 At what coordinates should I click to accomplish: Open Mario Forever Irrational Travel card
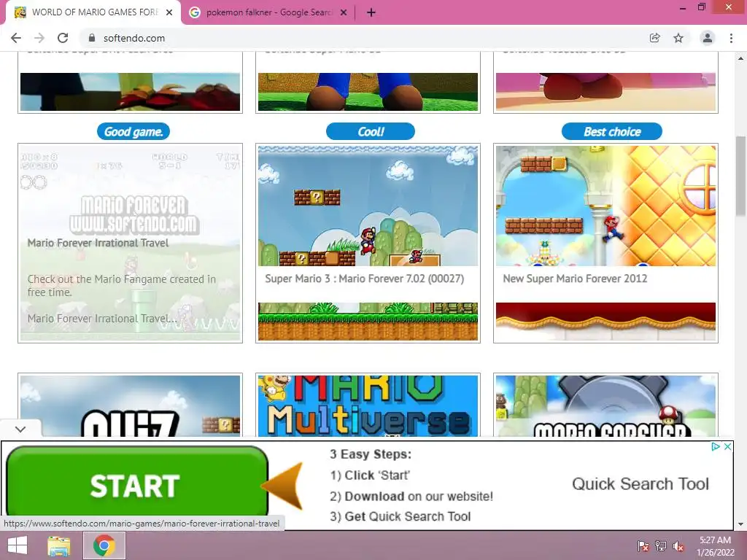coord(130,243)
